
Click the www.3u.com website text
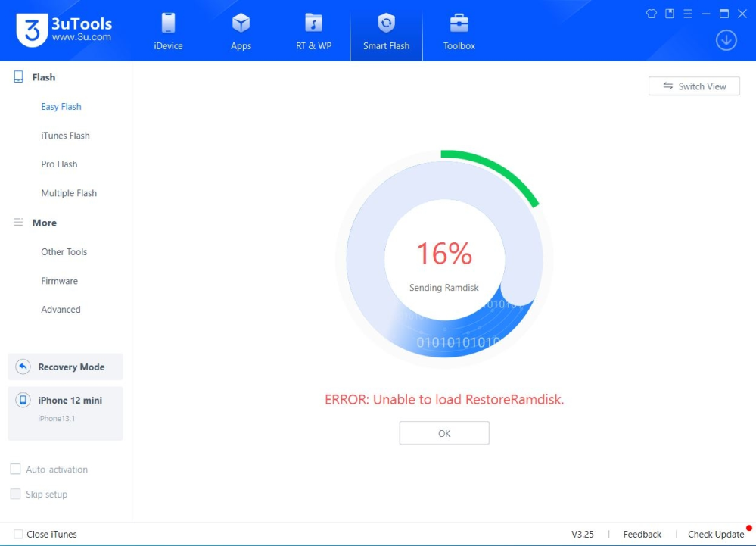(x=82, y=37)
